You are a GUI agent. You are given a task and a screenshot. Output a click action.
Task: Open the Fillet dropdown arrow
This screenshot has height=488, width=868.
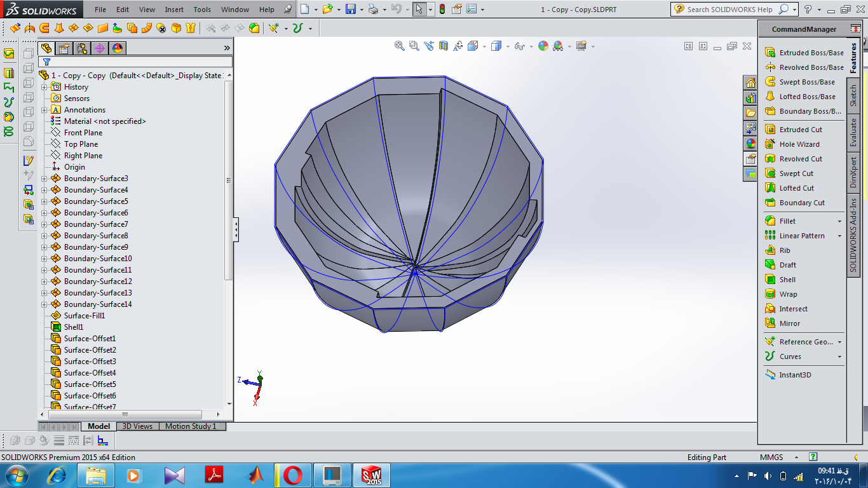839,221
